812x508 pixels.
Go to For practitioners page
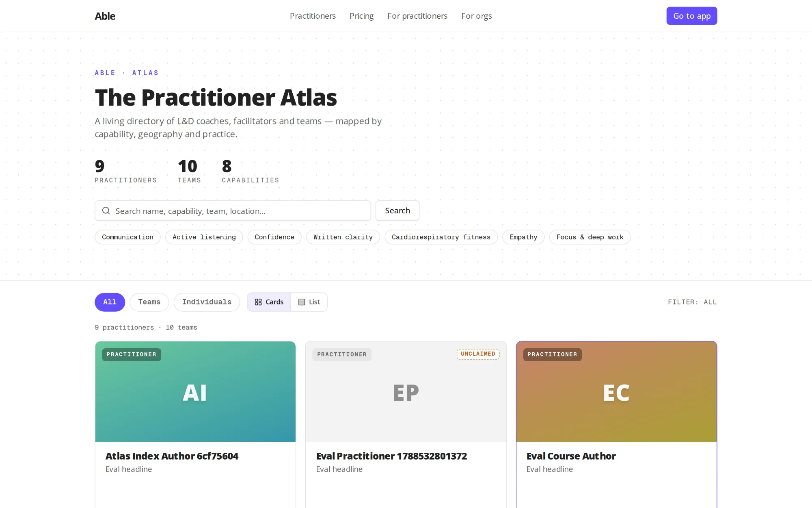click(417, 16)
